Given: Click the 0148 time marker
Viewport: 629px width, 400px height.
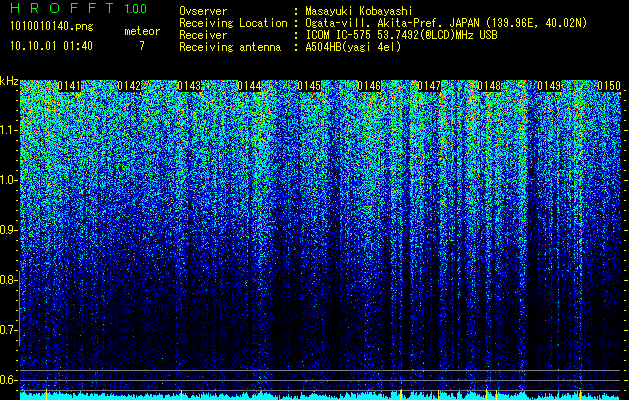Looking at the screenshot, I should (489, 86).
